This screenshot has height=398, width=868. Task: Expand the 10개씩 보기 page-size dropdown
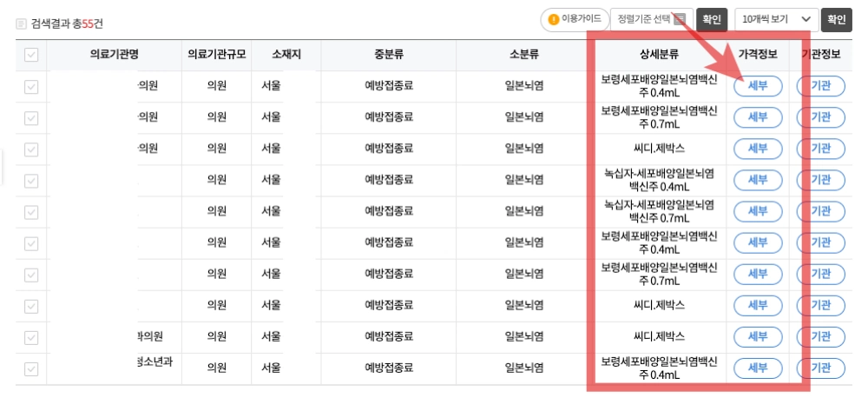(777, 19)
